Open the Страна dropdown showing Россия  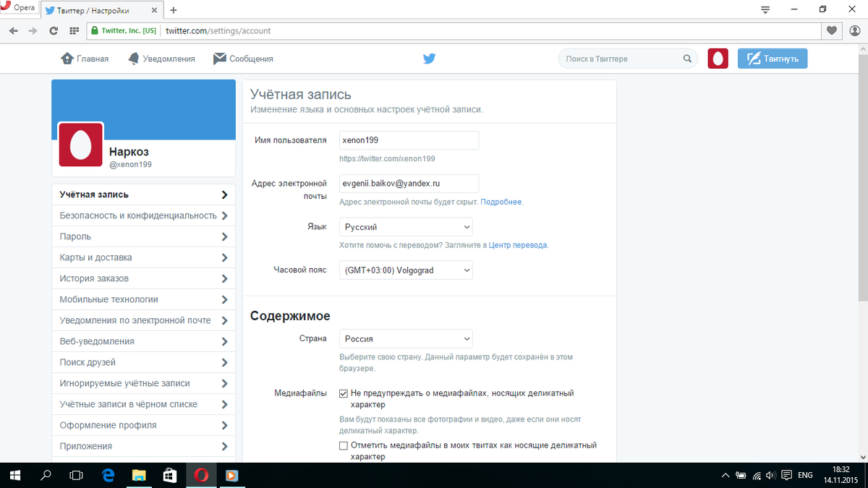tap(406, 338)
